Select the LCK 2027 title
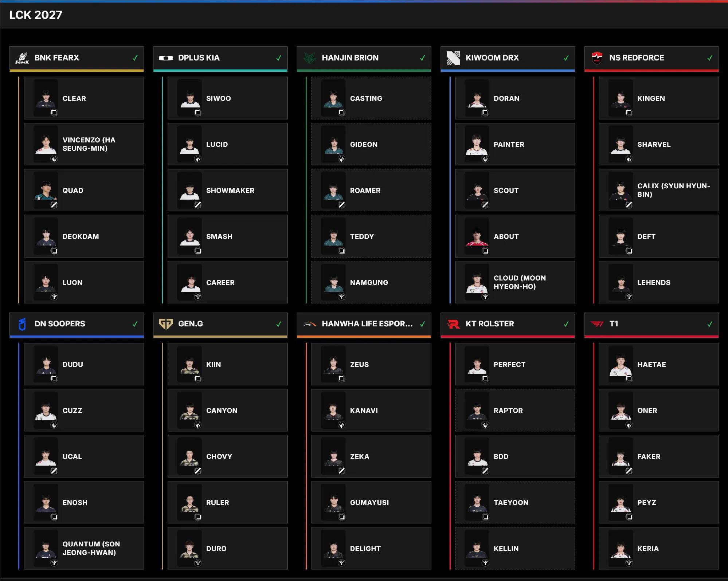 pyautogui.click(x=36, y=15)
